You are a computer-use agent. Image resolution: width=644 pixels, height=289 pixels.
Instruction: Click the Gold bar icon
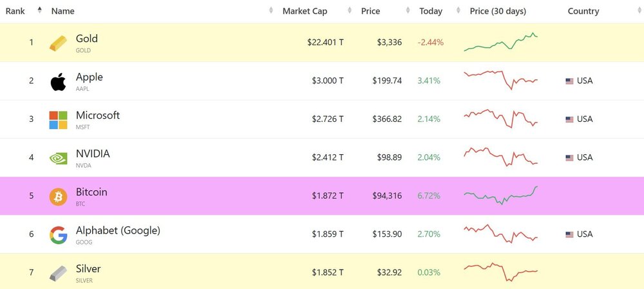(x=58, y=43)
